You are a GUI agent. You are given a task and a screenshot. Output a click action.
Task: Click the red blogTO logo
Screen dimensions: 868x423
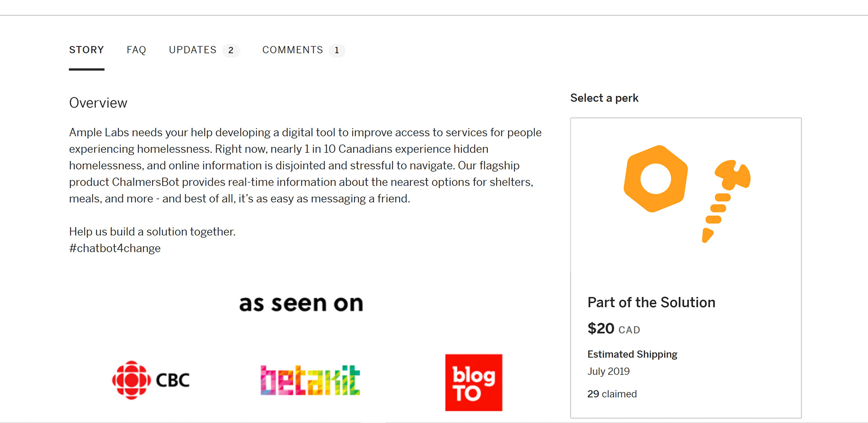pyautogui.click(x=473, y=382)
